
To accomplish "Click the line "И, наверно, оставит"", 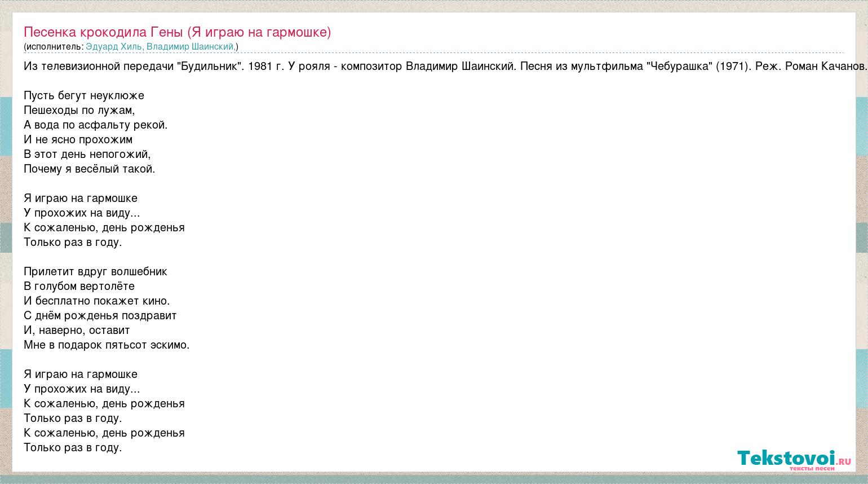I will click(x=77, y=331).
